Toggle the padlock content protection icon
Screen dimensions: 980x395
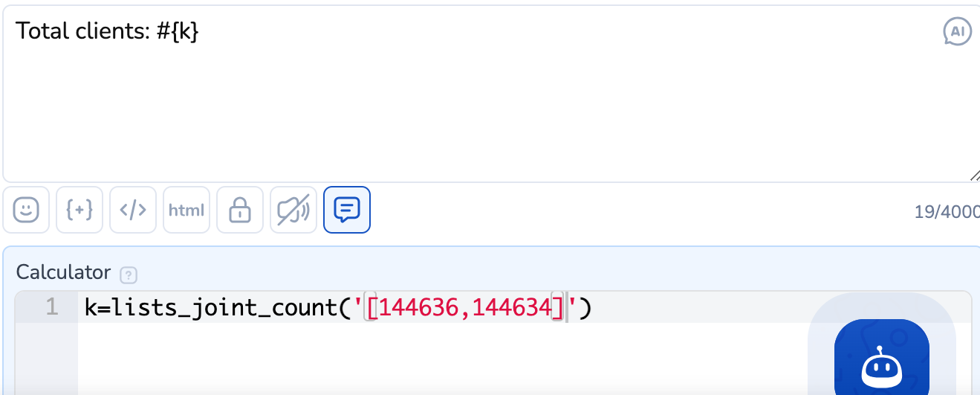click(x=240, y=211)
